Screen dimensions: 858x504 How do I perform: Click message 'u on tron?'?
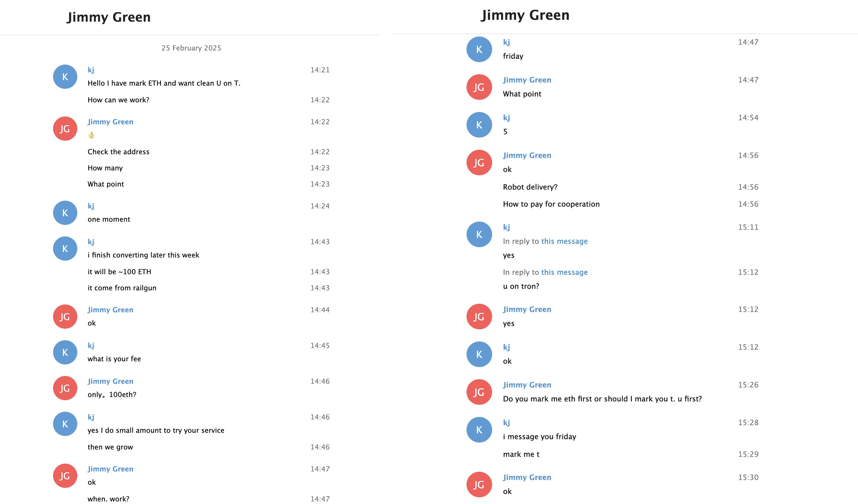pos(521,287)
